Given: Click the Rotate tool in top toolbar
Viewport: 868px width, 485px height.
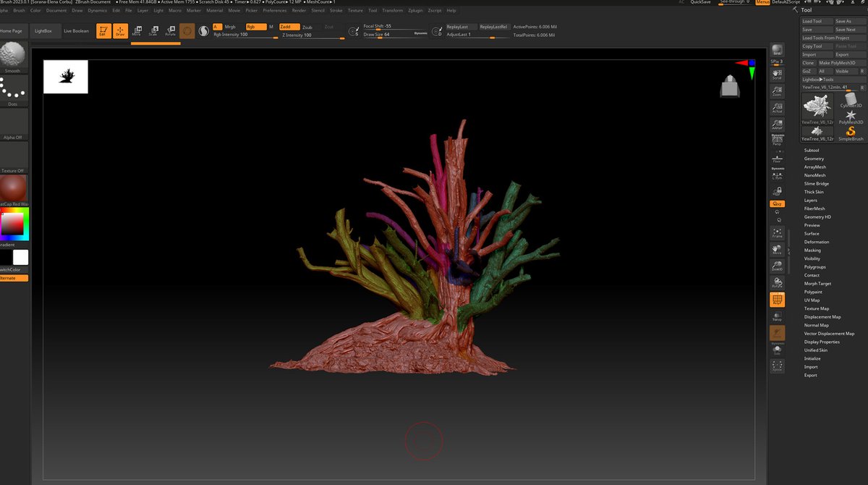Looking at the screenshot, I should click(170, 31).
